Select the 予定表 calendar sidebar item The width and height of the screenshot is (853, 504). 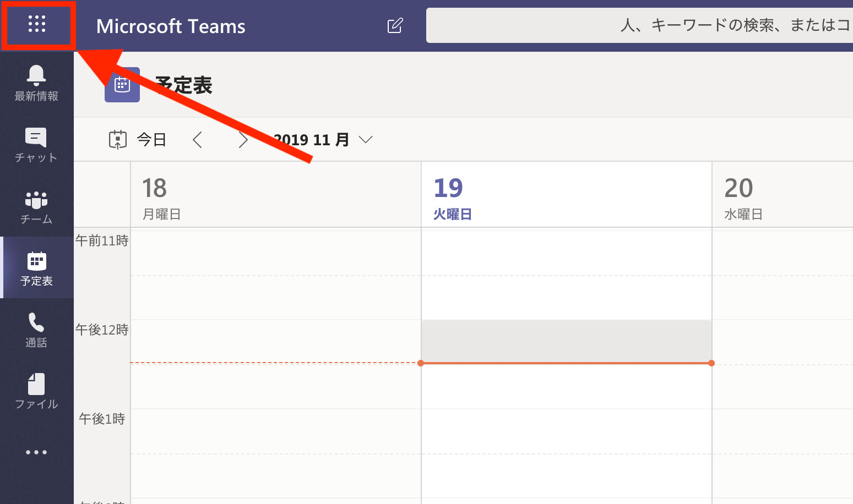tap(37, 268)
